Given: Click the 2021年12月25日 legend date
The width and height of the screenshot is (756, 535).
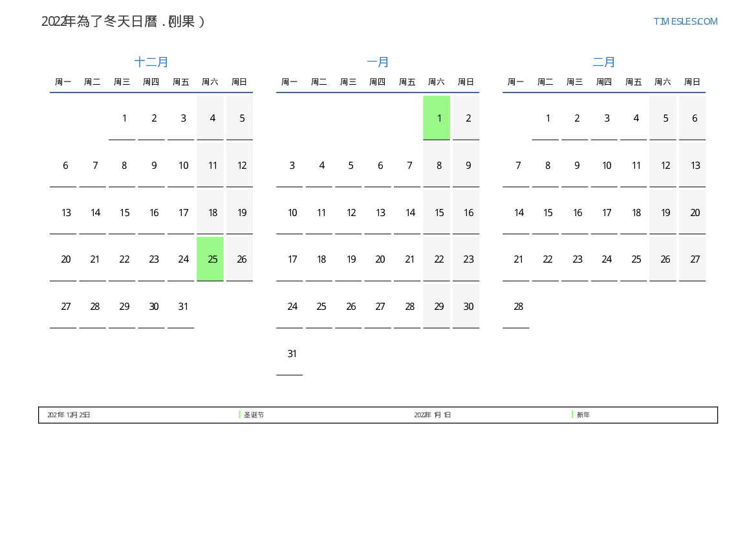Looking at the screenshot, I should click(69, 415).
